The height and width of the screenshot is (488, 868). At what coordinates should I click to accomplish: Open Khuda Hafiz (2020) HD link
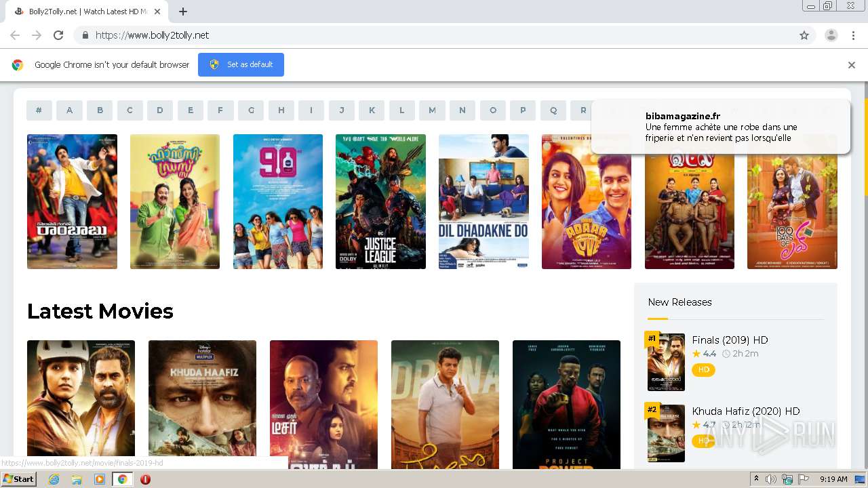point(746,411)
